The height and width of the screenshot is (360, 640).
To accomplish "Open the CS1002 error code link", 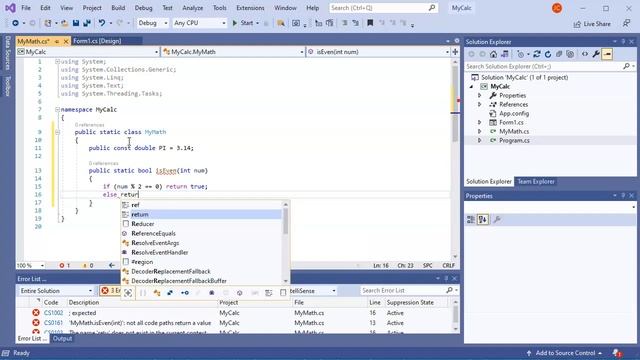I will tap(53, 313).
